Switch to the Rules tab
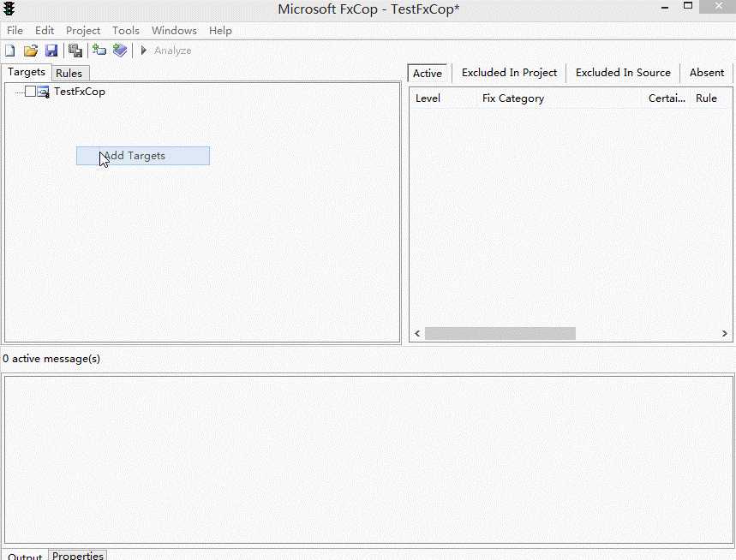 tap(69, 73)
